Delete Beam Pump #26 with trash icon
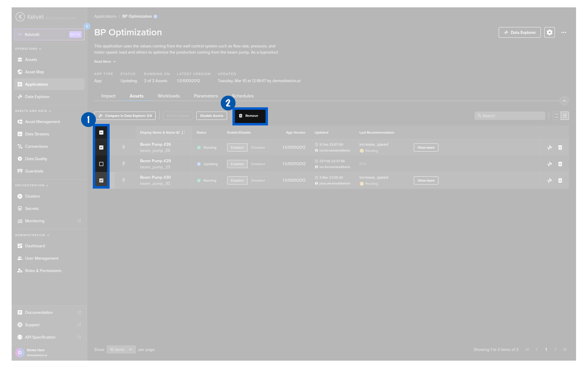The width and height of the screenshot is (588, 368). (560, 148)
